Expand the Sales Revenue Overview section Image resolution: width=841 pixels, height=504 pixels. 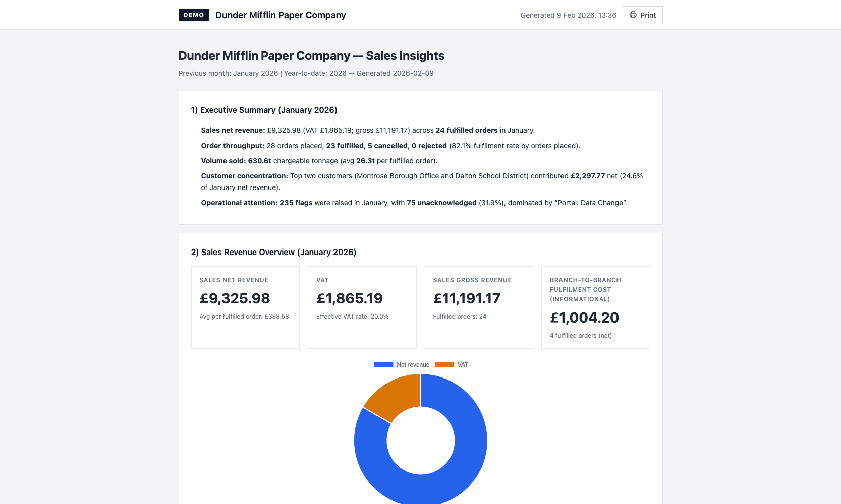(273, 251)
